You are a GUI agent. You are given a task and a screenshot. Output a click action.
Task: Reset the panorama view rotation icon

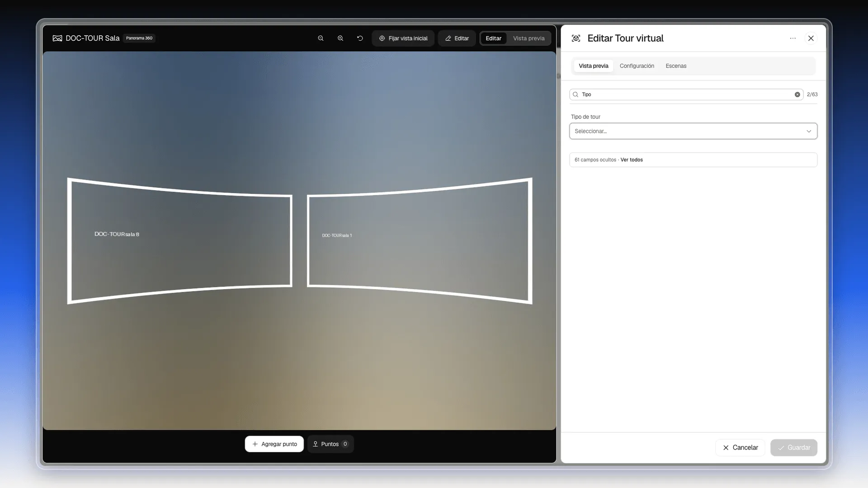click(x=360, y=38)
